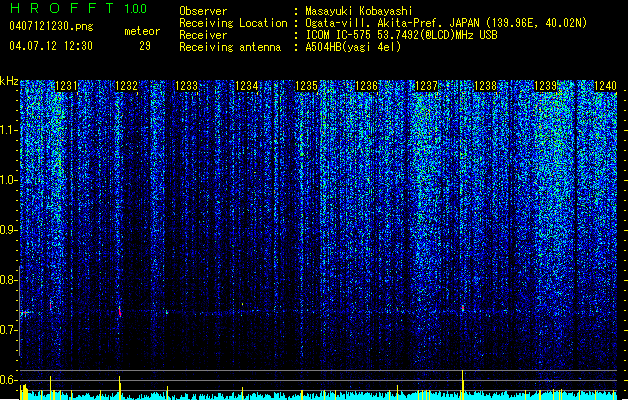Click the 1231 time marker
The image size is (629, 400).
coord(66,86)
